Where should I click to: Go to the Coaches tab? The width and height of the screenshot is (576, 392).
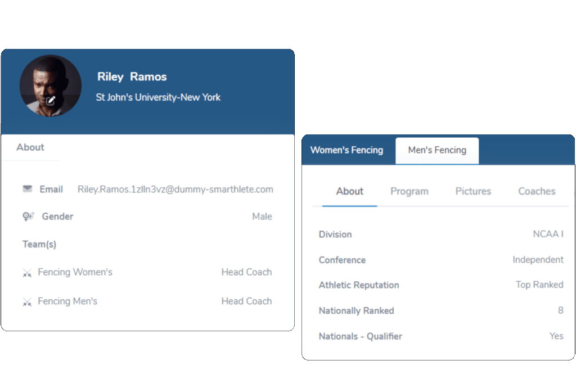coord(537,191)
